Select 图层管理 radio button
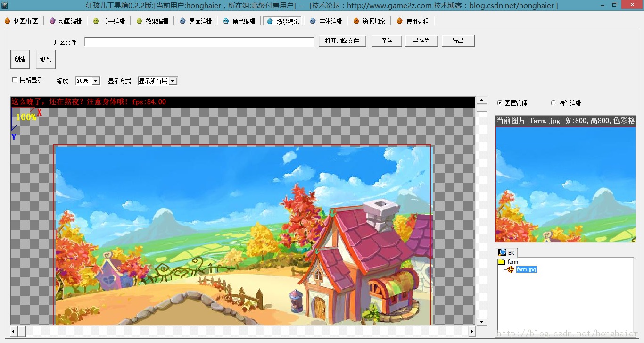644x343 pixels. coord(500,103)
